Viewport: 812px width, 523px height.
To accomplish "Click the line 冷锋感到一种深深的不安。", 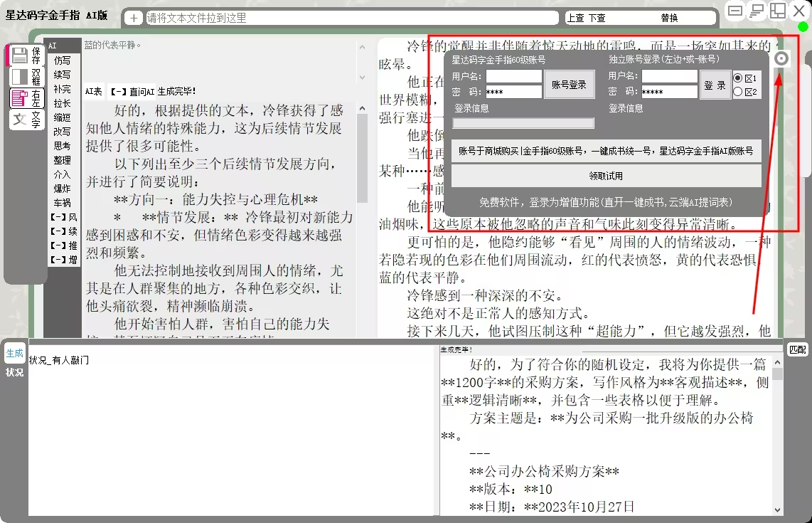I will point(485,295).
